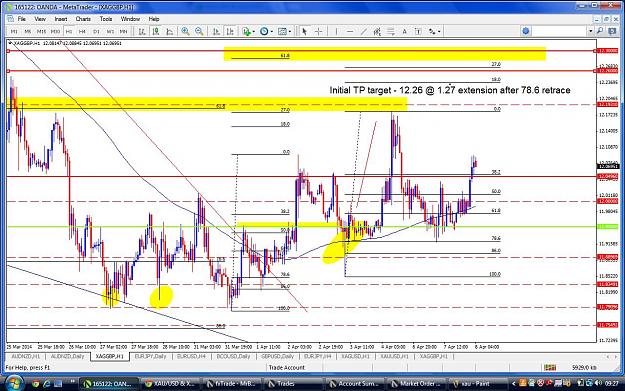This screenshot has width=625, height=391.
Task: Switch to EURJPY,Daily chart tab
Action: tap(151, 356)
